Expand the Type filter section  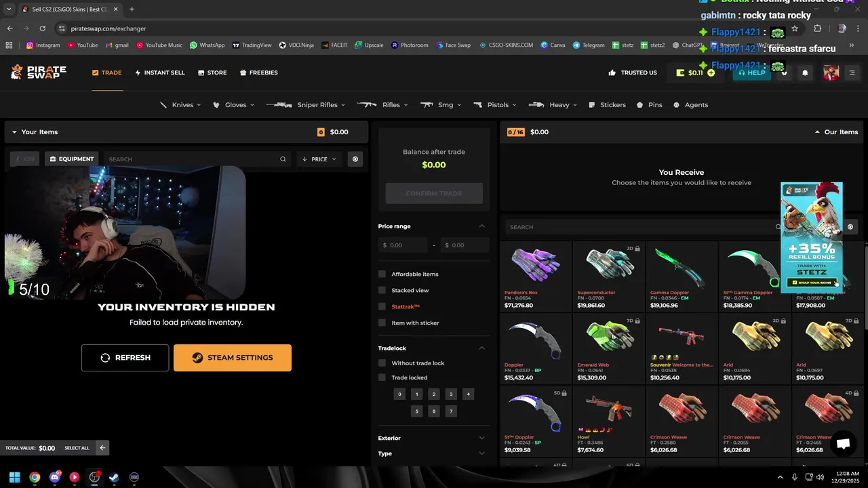click(x=433, y=453)
